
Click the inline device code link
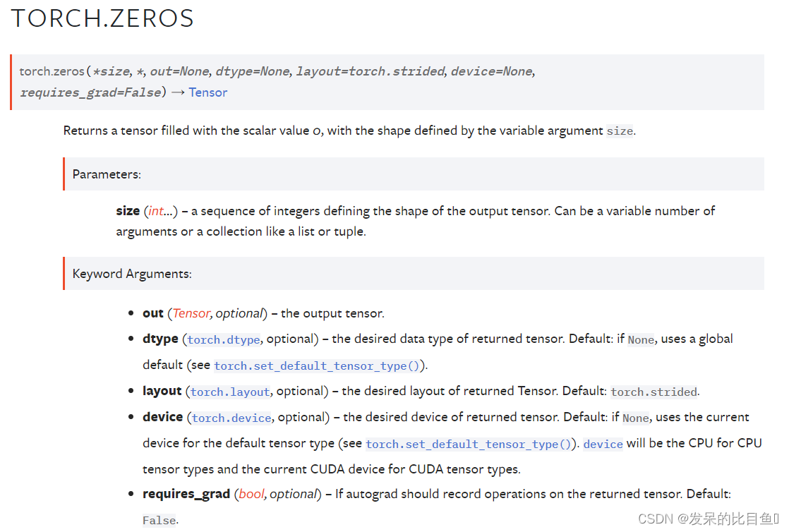pyautogui.click(x=603, y=445)
